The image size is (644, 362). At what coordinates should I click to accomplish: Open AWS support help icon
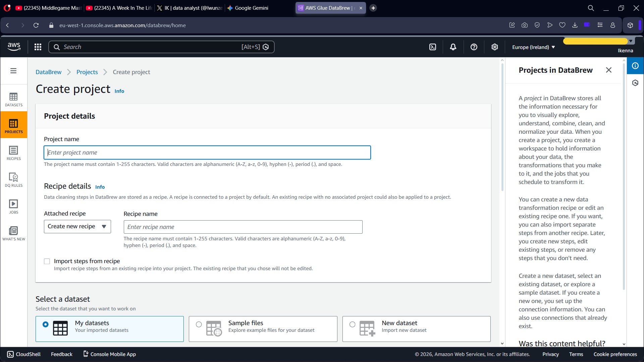474,47
